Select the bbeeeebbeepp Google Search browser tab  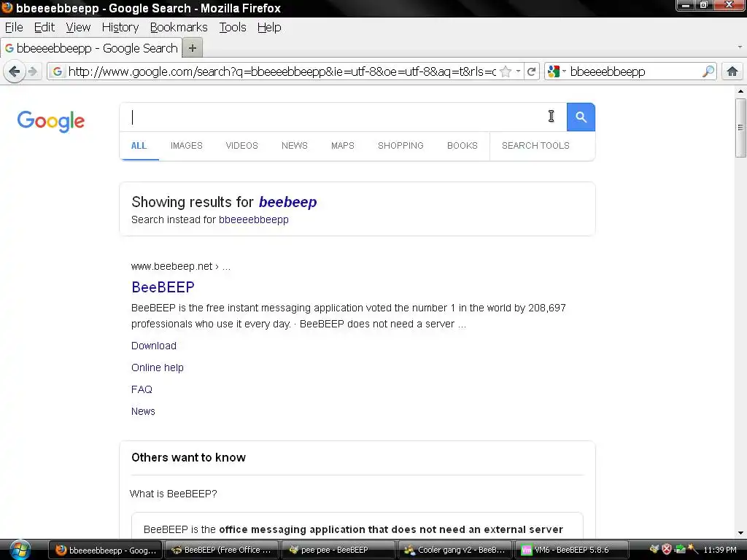(91, 48)
